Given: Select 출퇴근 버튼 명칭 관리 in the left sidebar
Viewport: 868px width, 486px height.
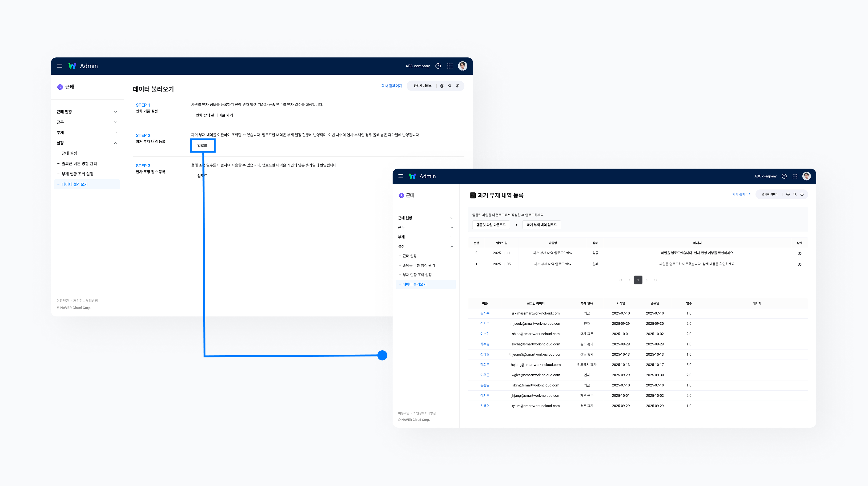Looking at the screenshot, I should coord(79,164).
